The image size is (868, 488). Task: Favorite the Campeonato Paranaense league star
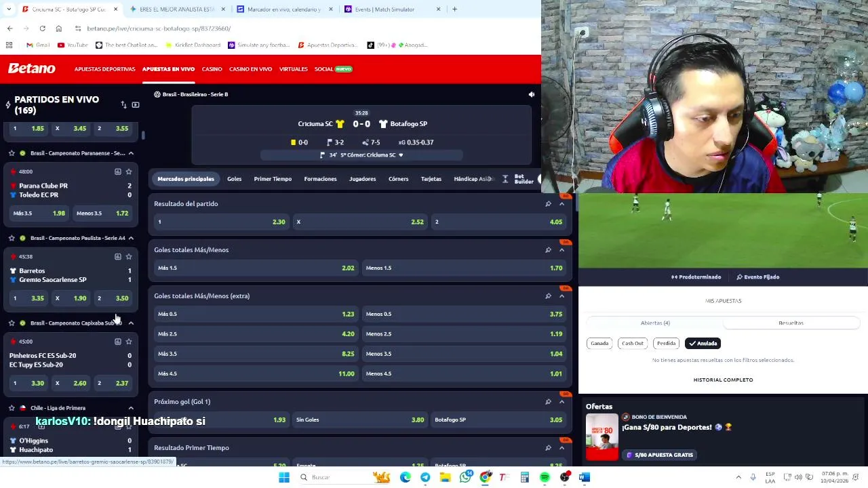[x=12, y=153]
